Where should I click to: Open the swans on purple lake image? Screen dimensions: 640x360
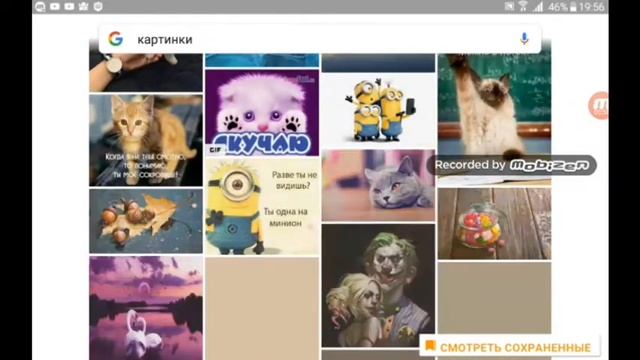coord(146,308)
